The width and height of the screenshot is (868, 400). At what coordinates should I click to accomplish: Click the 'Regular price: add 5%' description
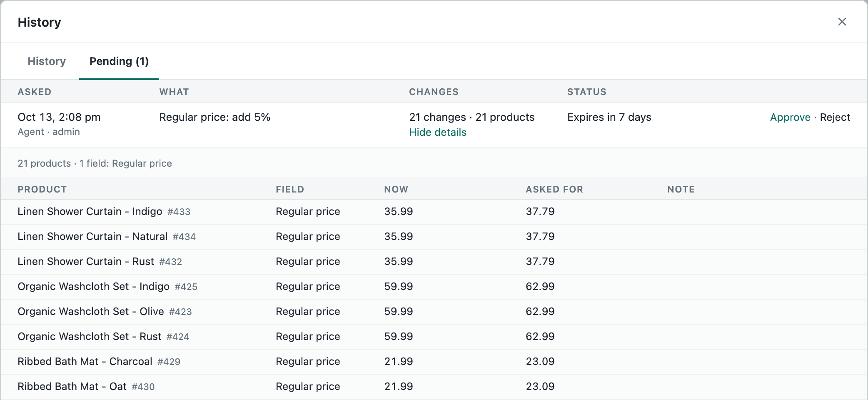point(215,117)
